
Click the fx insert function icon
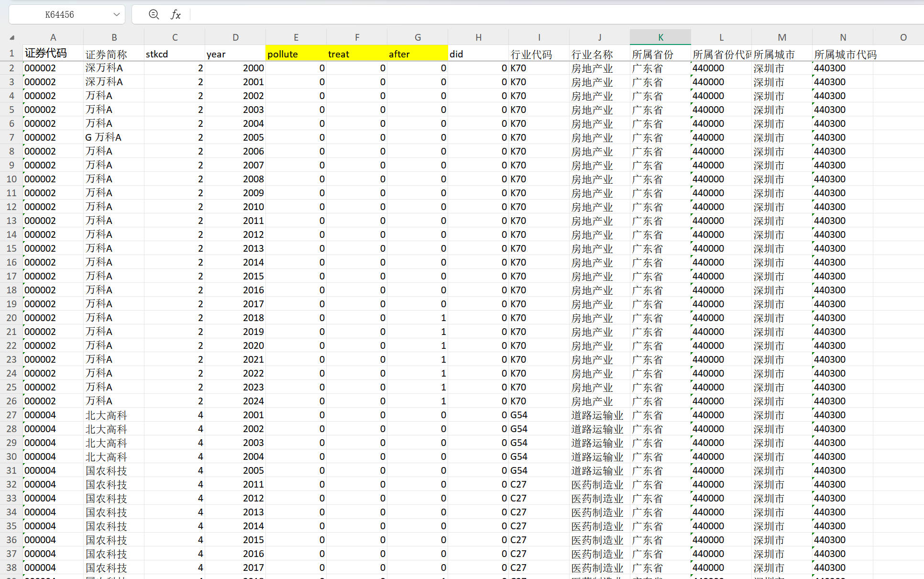[x=176, y=14]
